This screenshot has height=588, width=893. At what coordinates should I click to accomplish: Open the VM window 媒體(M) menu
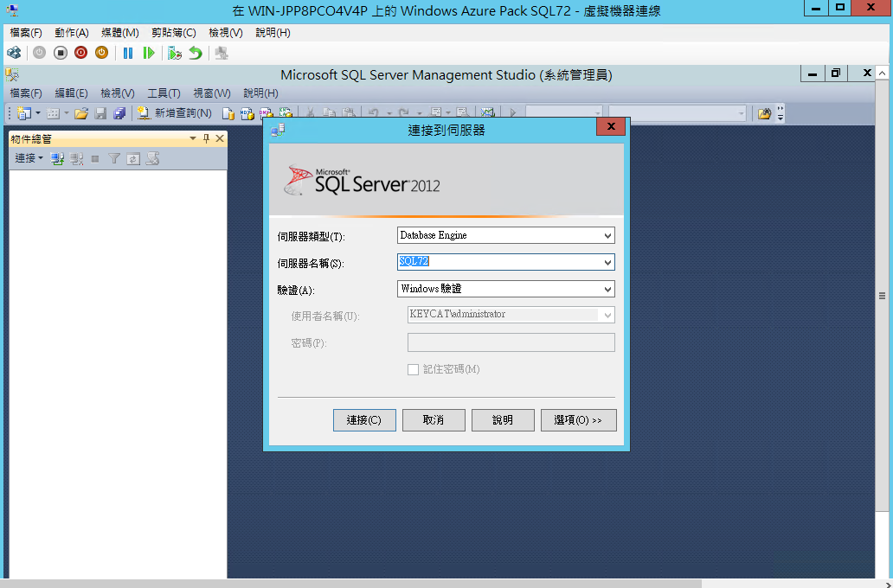[120, 33]
